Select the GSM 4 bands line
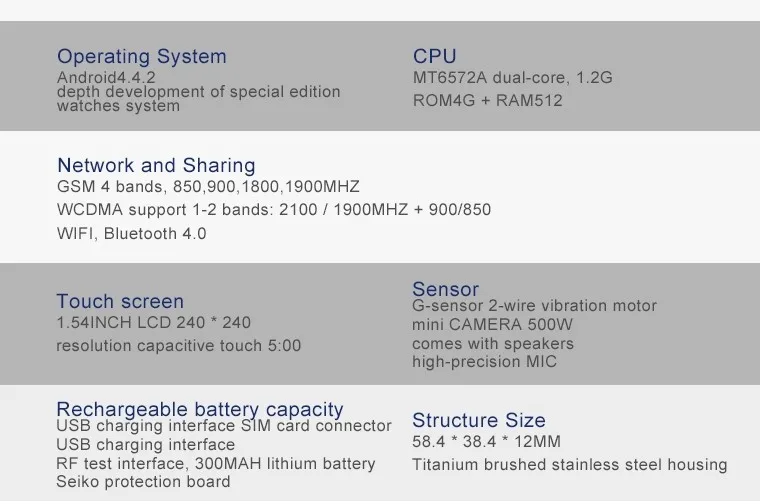 pos(208,187)
